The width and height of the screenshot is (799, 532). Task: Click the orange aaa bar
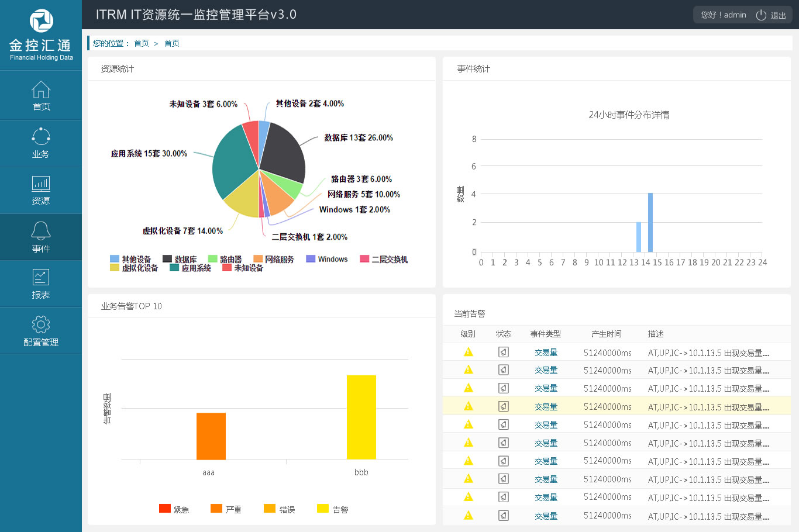(x=211, y=436)
